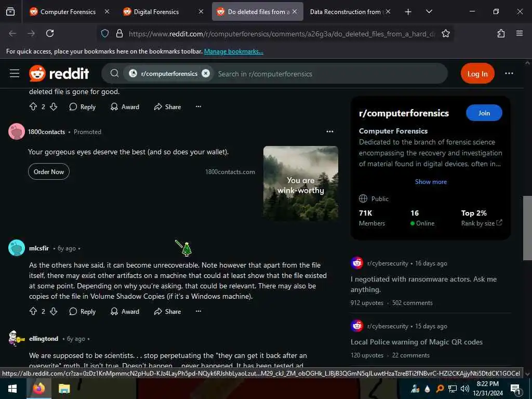Viewport: 532px width, 399px height.
Task: Reply to the 'gone for good' comment
Action: coord(83,107)
